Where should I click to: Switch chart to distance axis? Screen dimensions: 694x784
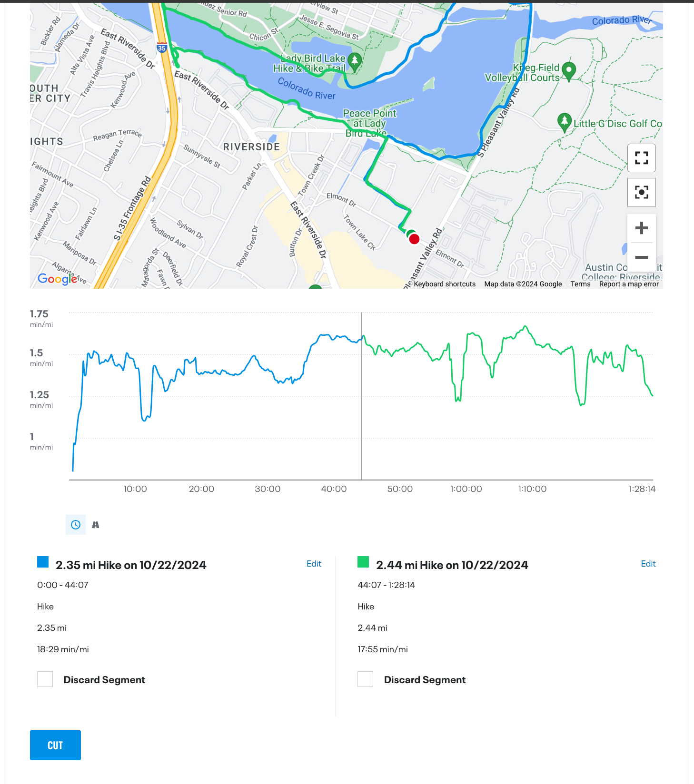click(x=96, y=525)
